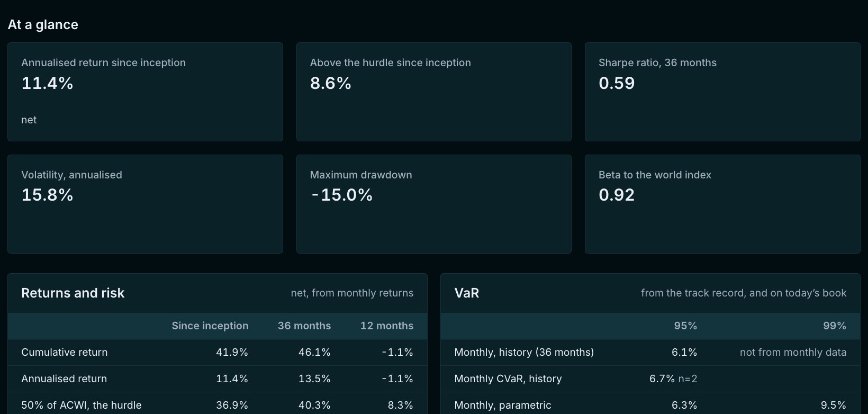Click the 99% column header
This screenshot has width=868, height=414.
click(x=835, y=326)
